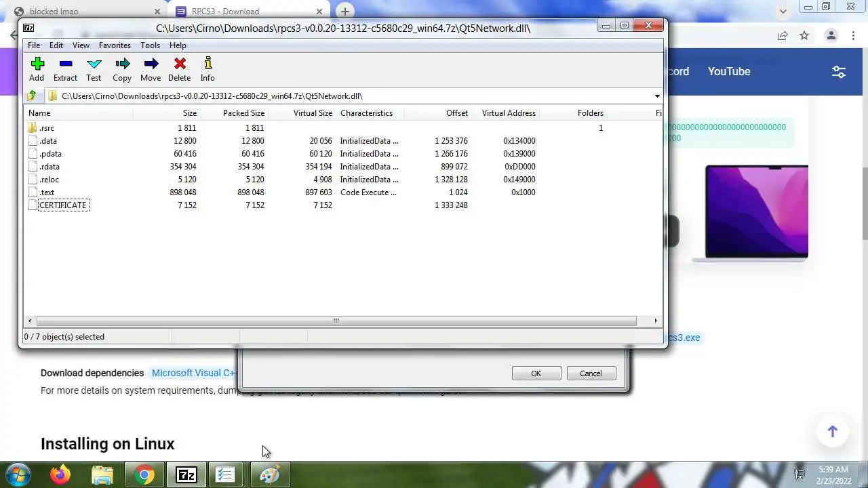Screen dimensions: 868x488
Task: Click the .rsrc folder icon
Action: click(33, 128)
